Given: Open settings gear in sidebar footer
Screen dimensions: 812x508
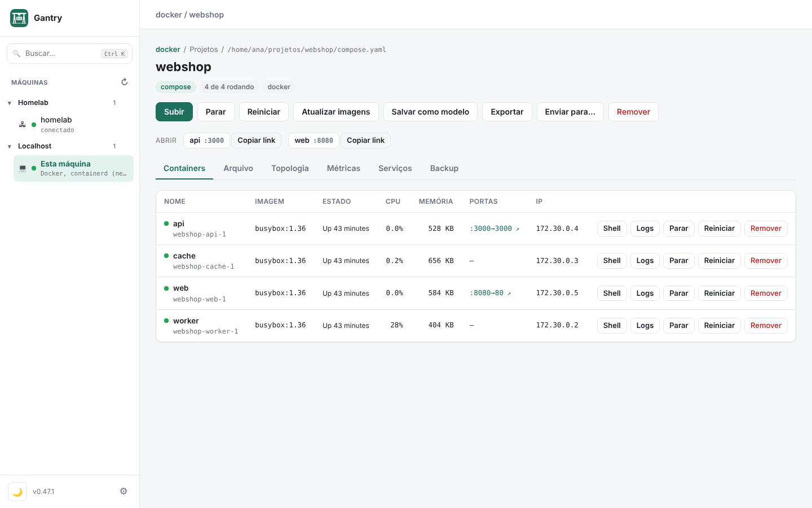Looking at the screenshot, I should point(123,491).
